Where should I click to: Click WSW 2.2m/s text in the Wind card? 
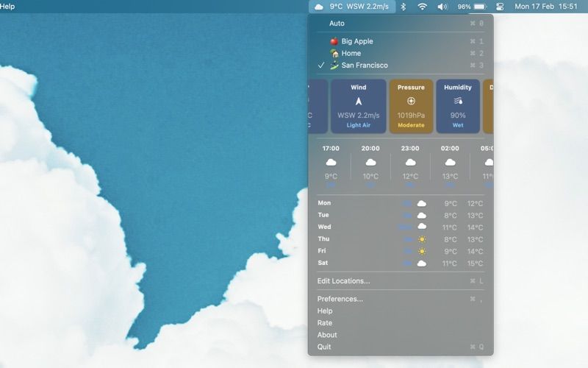359,116
